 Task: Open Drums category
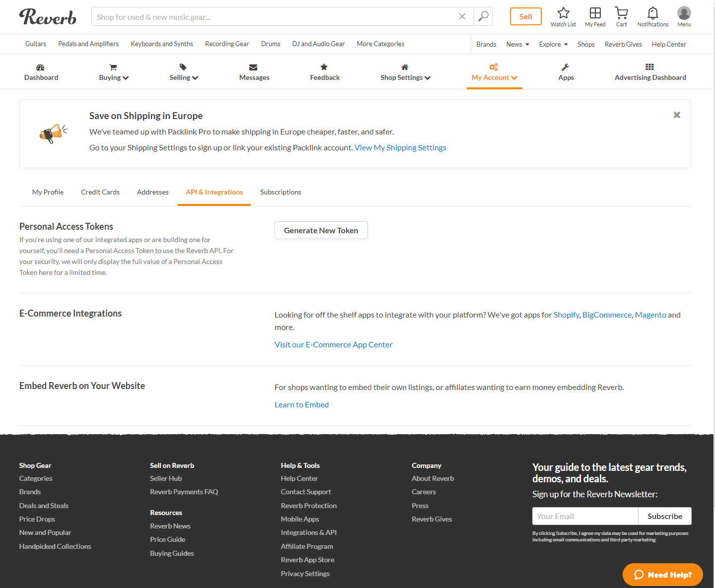[271, 44]
